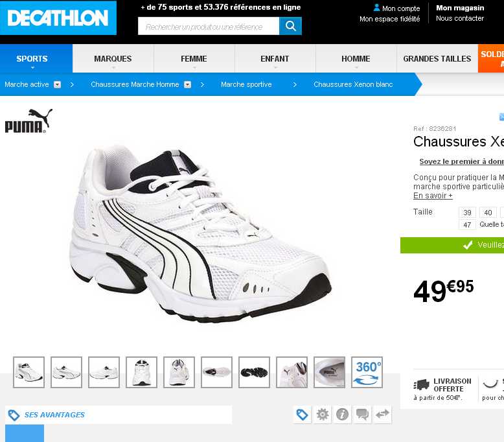Image resolution: width=504 pixels, height=442 pixels.
Task: Open the 360° product view
Action: point(367,372)
